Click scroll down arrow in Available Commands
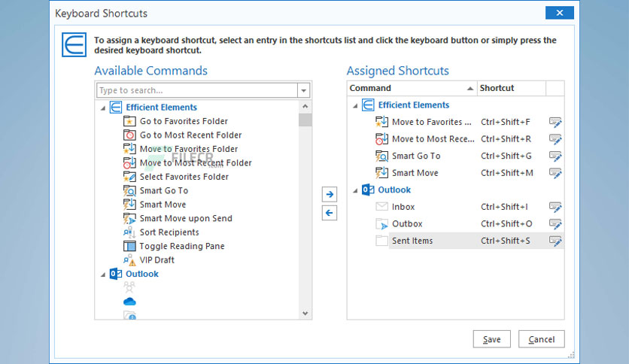The width and height of the screenshot is (629, 364). click(x=305, y=314)
